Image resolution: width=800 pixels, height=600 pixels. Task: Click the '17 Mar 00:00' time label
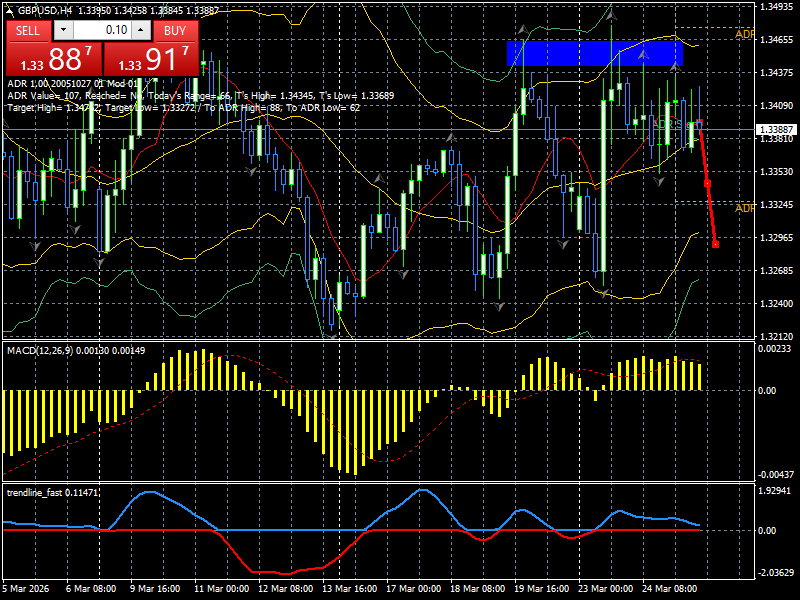[414, 588]
